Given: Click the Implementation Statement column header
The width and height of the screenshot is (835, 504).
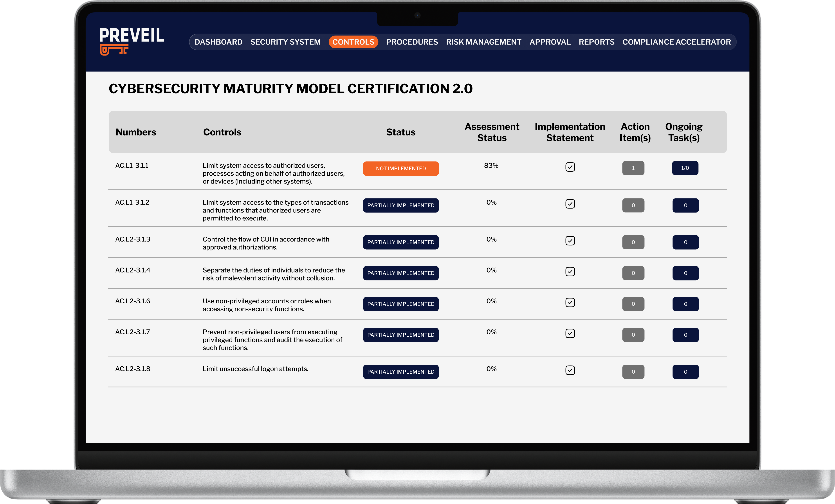Looking at the screenshot, I should 570,132.
